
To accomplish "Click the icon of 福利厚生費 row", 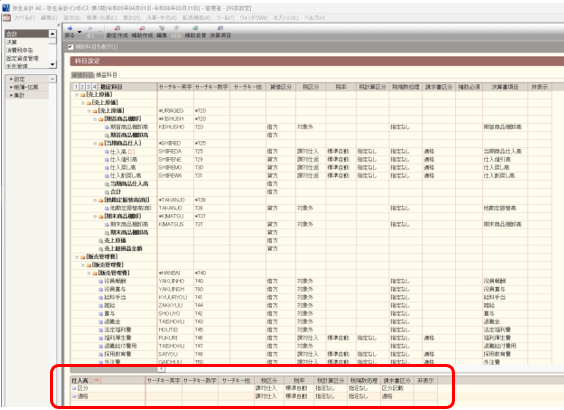I will point(101,338).
